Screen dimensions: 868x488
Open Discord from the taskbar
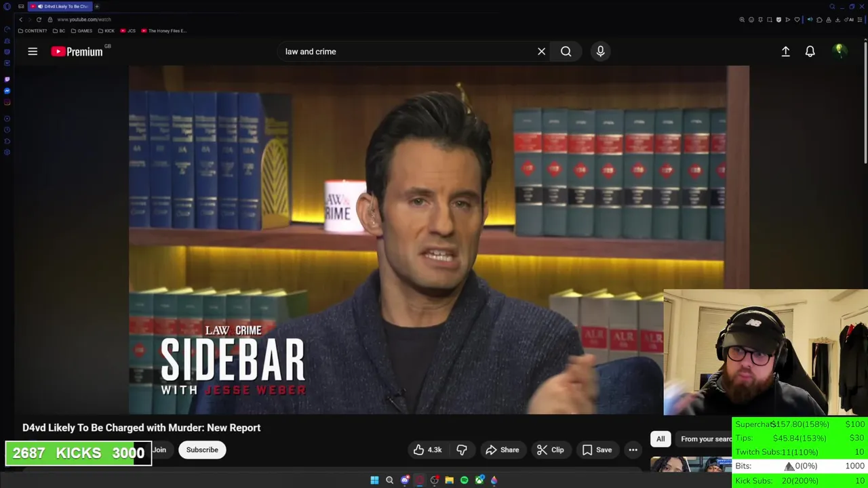(405, 480)
